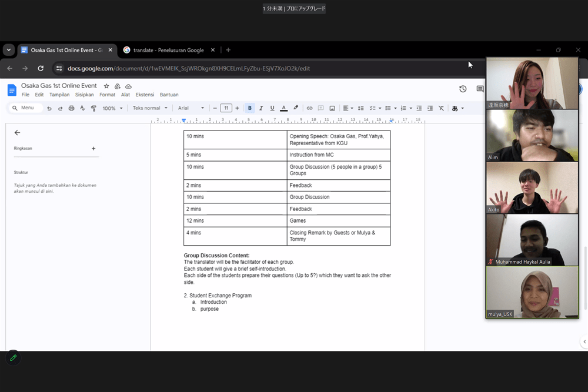Apply numbered list formatting

point(403,108)
